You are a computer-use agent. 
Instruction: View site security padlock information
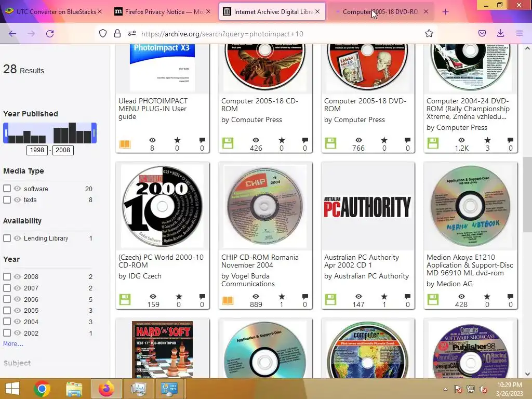coord(117,34)
